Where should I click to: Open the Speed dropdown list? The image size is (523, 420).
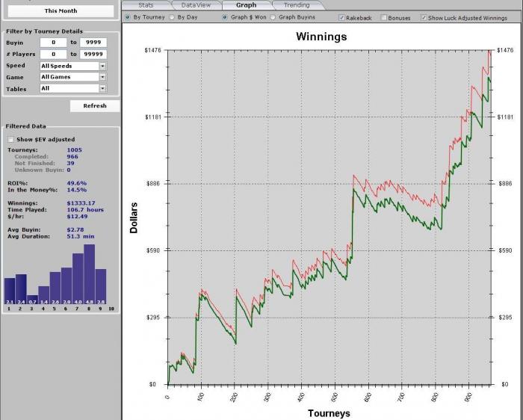73,66
